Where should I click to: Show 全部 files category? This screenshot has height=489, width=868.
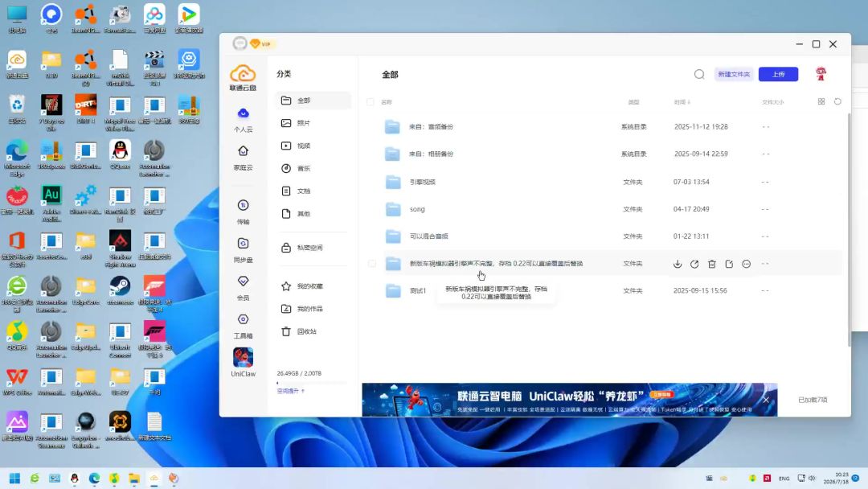coord(313,101)
